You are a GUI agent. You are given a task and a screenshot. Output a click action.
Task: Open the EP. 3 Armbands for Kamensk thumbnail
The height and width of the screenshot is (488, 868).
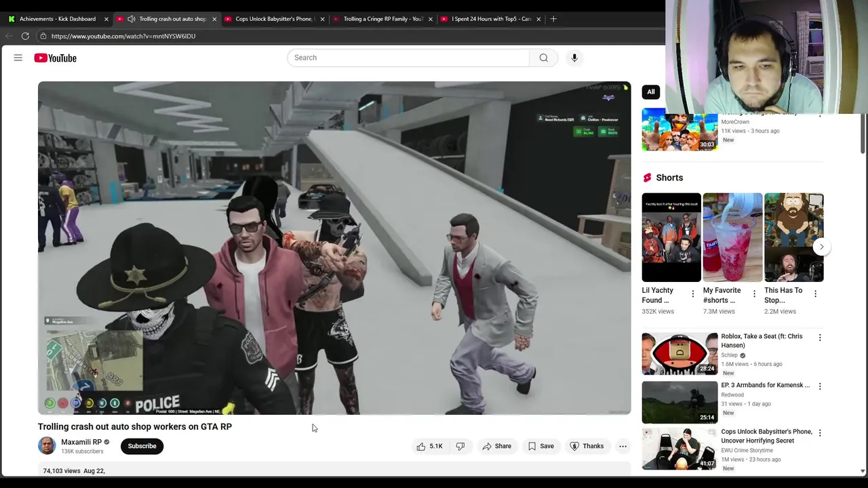pyautogui.click(x=679, y=403)
